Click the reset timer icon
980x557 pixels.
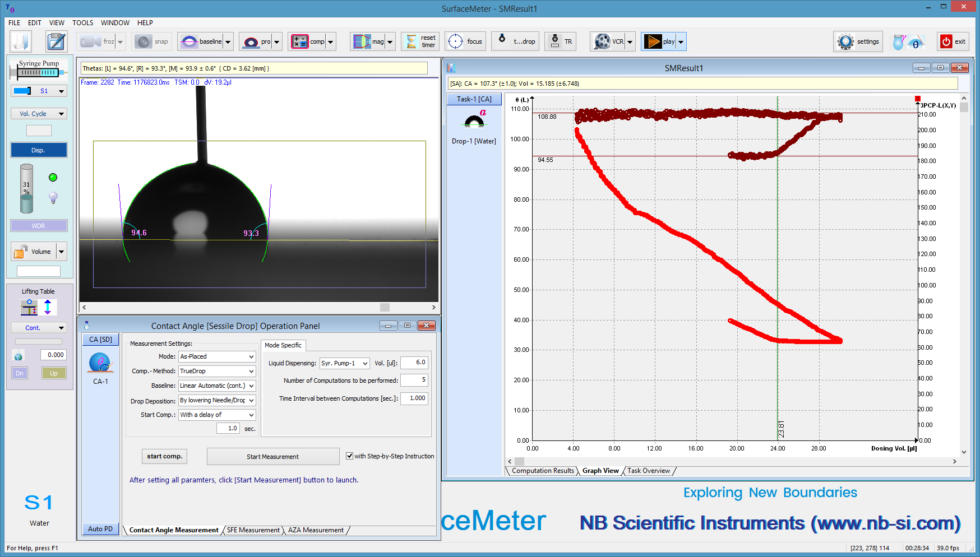tap(419, 41)
